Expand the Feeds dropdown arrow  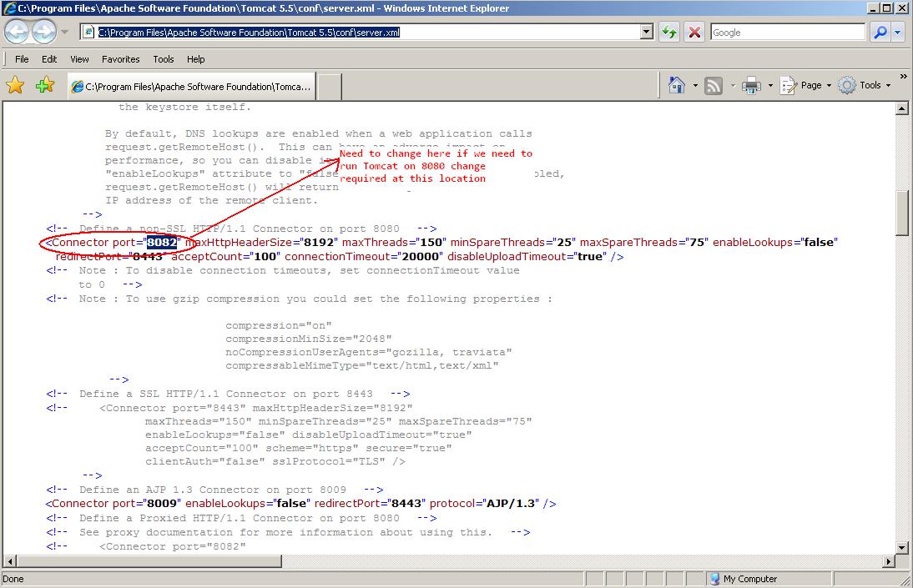coord(733,86)
